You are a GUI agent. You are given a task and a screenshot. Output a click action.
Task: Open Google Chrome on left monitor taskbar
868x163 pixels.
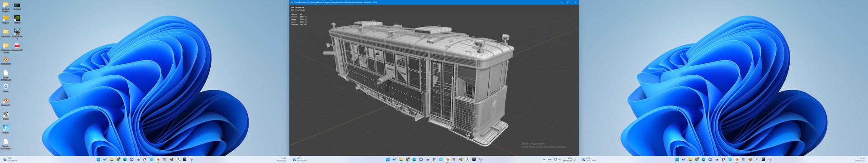[118, 159]
